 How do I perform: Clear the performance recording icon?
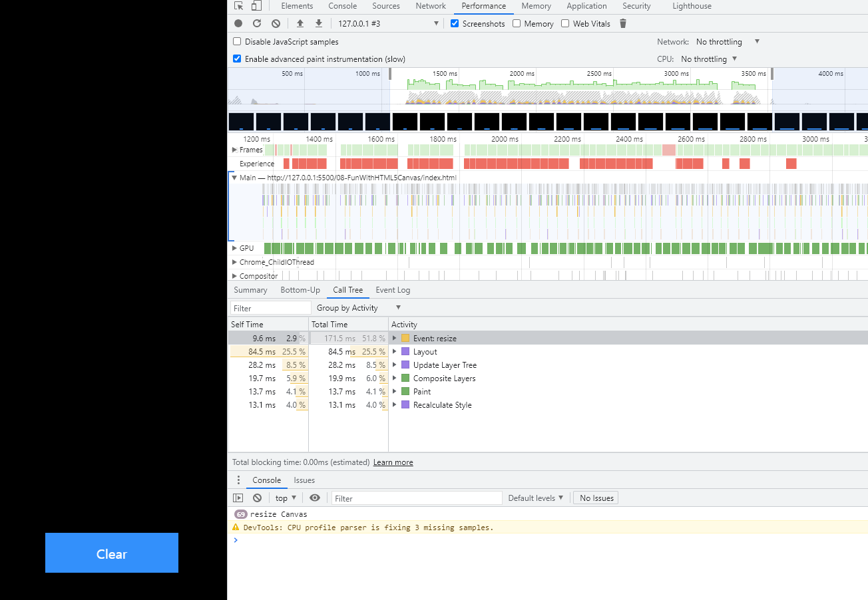(276, 23)
